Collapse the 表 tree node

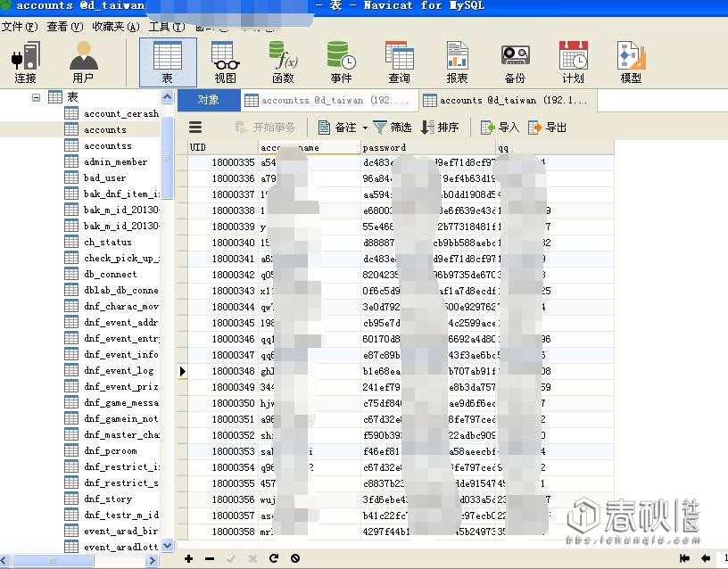[37, 97]
